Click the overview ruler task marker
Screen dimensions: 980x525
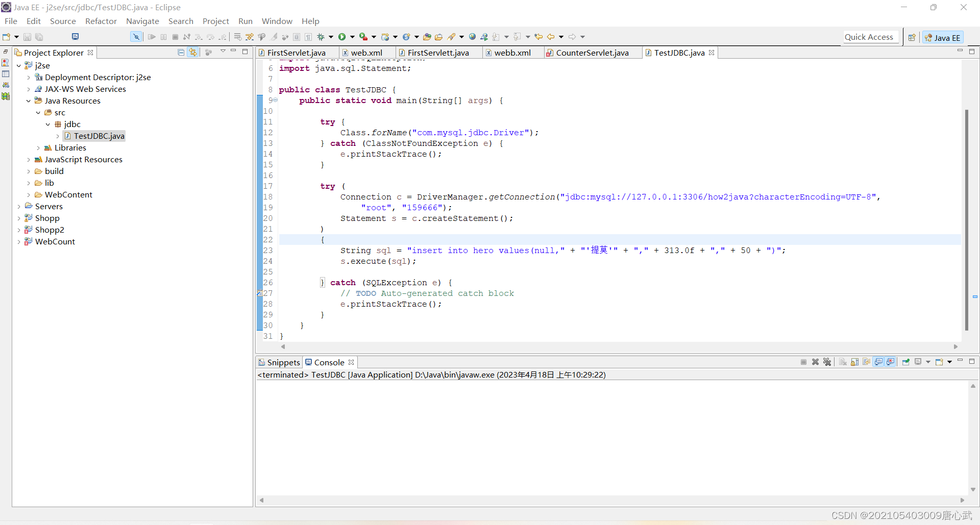point(975,296)
